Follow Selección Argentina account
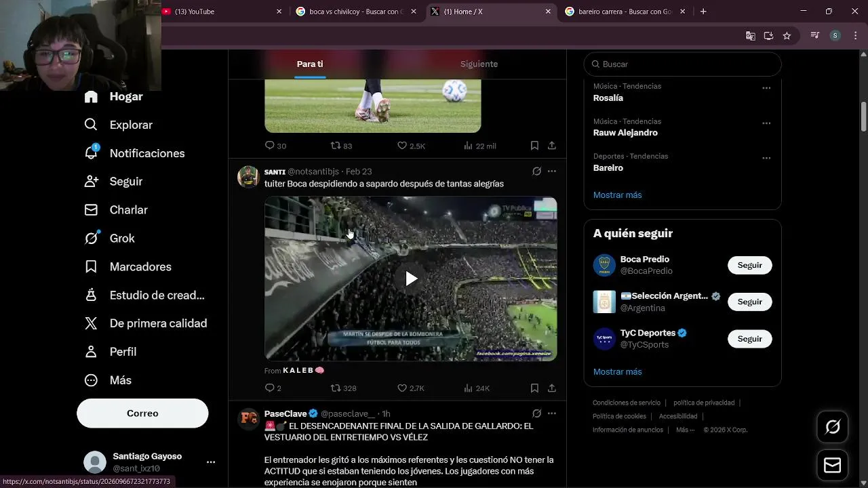 750,302
